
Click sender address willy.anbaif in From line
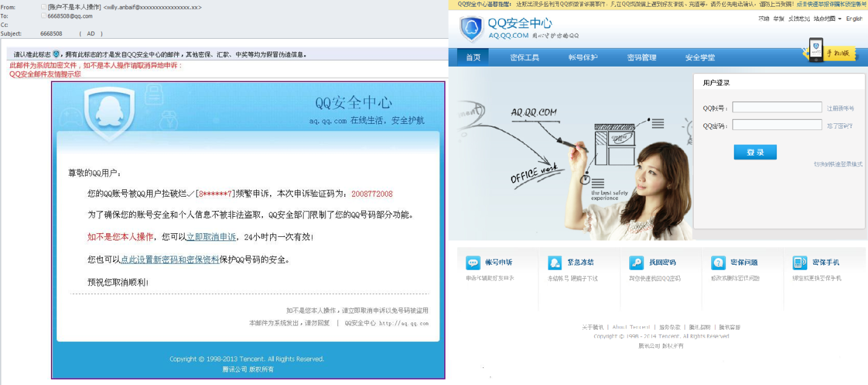coord(153,7)
